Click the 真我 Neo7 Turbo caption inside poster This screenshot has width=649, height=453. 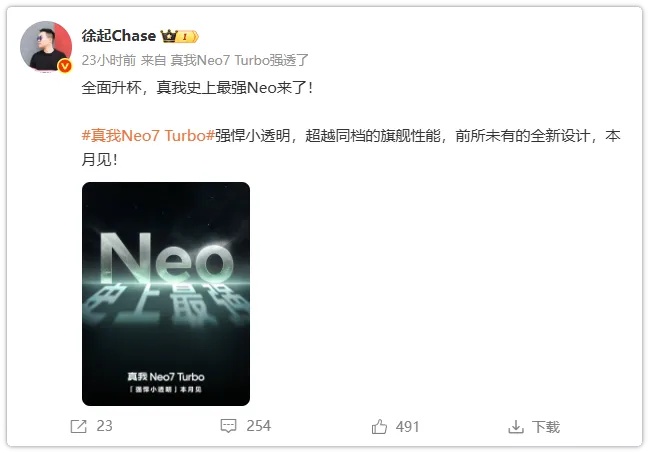click(x=166, y=377)
